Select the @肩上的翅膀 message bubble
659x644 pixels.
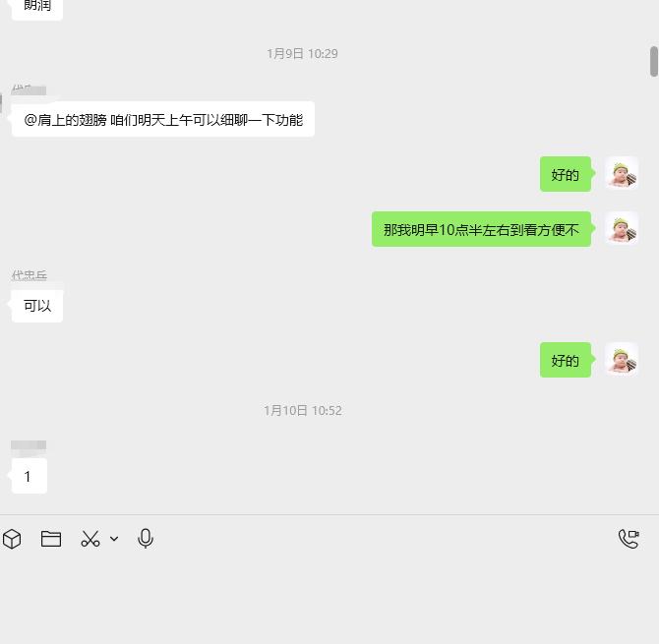163,119
